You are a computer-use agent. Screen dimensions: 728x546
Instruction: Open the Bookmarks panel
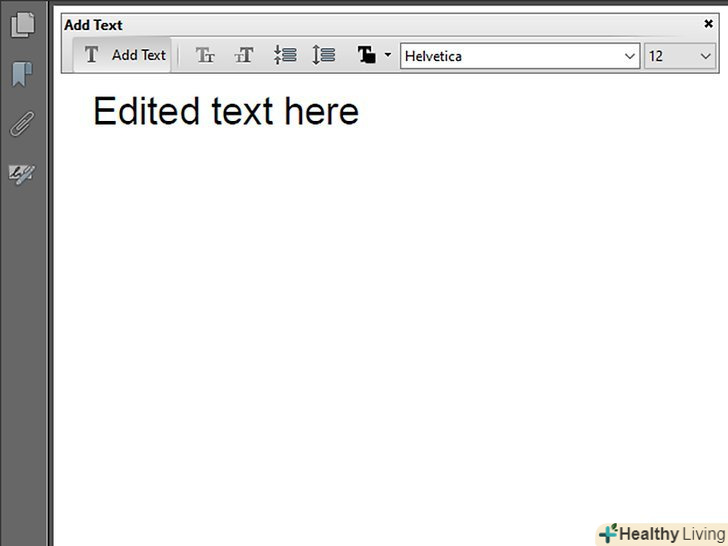pyautogui.click(x=22, y=74)
